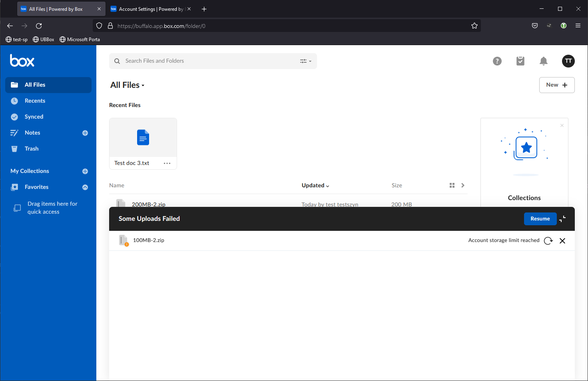Switch to Account Settings browser tab
This screenshot has width=588, height=381.
(x=150, y=9)
